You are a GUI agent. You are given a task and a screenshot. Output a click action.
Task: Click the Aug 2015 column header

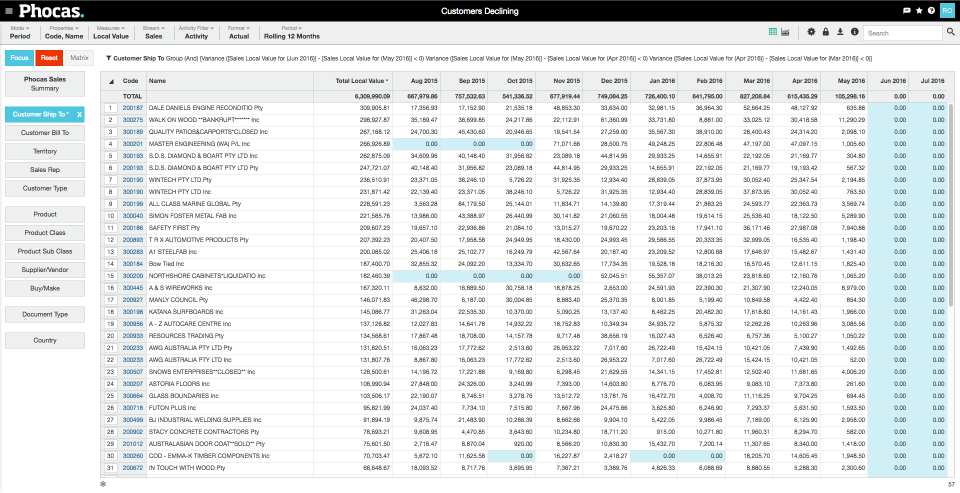(416, 81)
